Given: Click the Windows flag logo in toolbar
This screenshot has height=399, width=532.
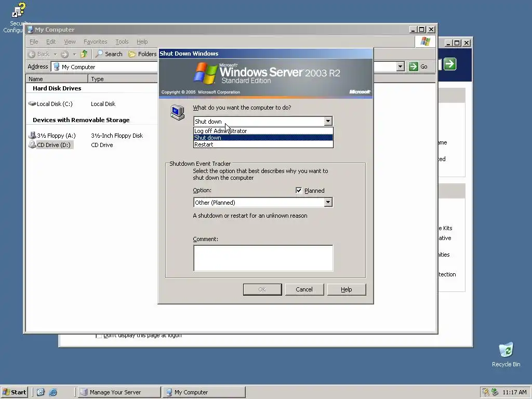Looking at the screenshot, I should tap(425, 42).
